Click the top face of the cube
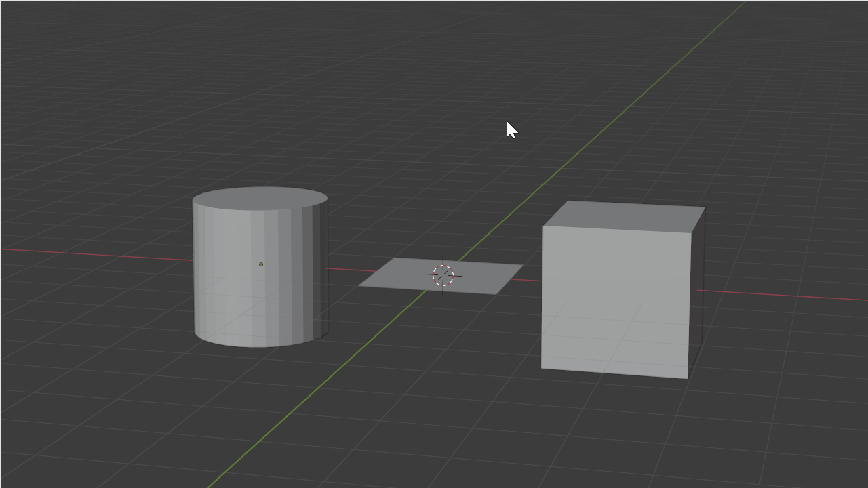Screen dimensions: 868x488 pyautogui.click(x=624, y=216)
